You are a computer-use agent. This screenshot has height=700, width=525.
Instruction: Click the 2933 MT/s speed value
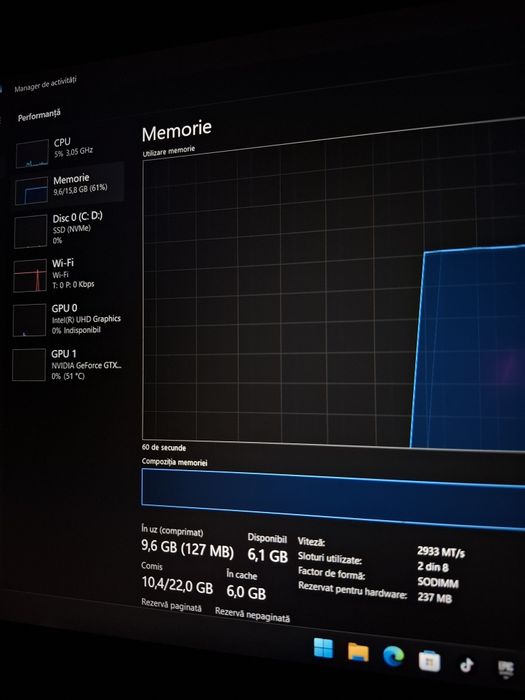click(441, 553)
